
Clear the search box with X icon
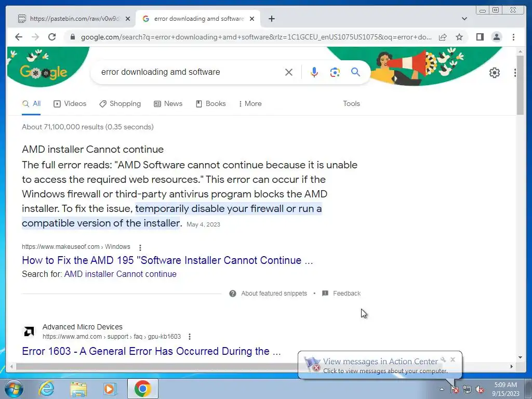[x=289, y=72]
